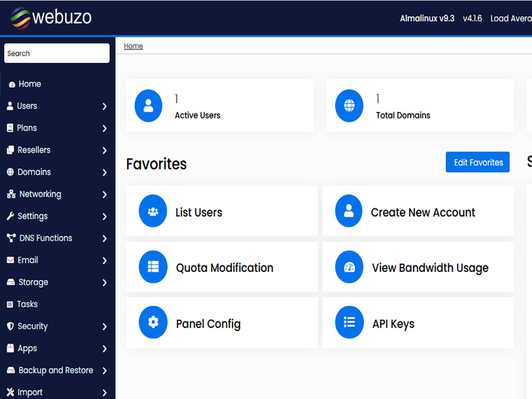Select the Active Users person icon

pyautogui.click(x=148, y=105)
